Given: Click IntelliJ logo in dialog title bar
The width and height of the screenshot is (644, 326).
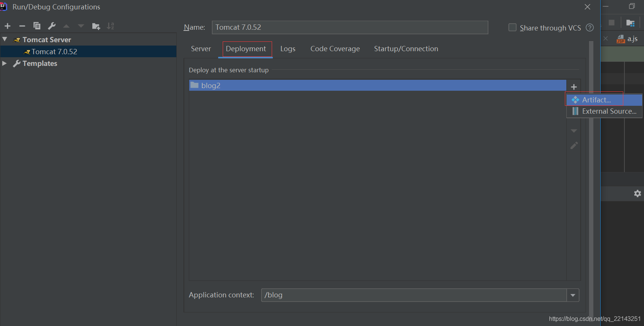Looking at the screenshot, I should (x=3, y=6).
